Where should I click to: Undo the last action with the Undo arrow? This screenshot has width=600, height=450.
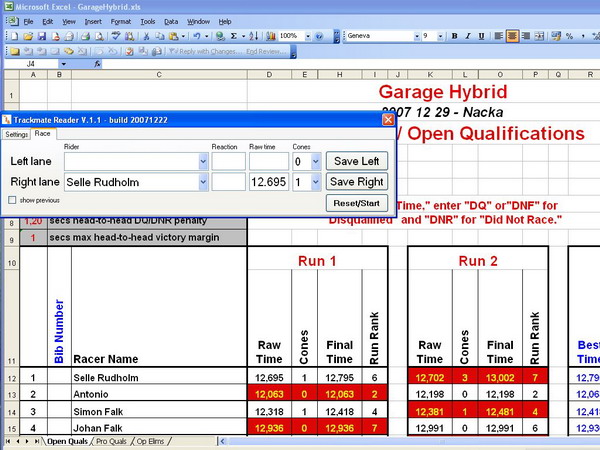pos(197,36)
